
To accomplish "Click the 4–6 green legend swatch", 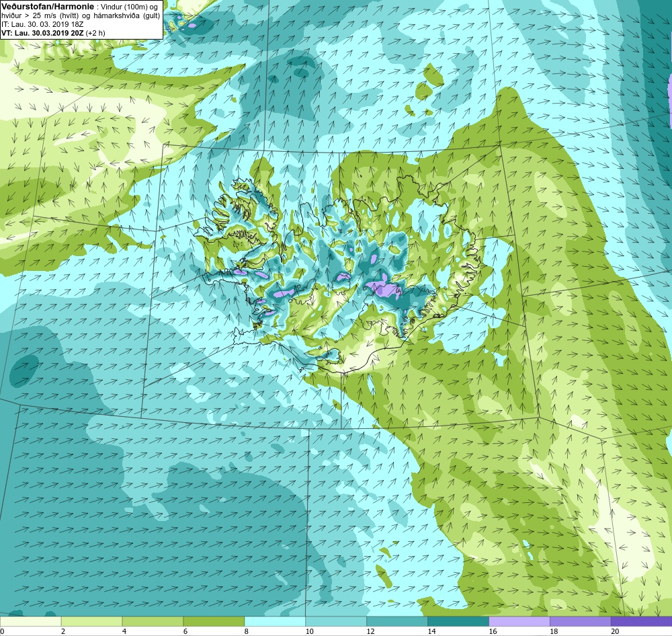I will point(153,621).
